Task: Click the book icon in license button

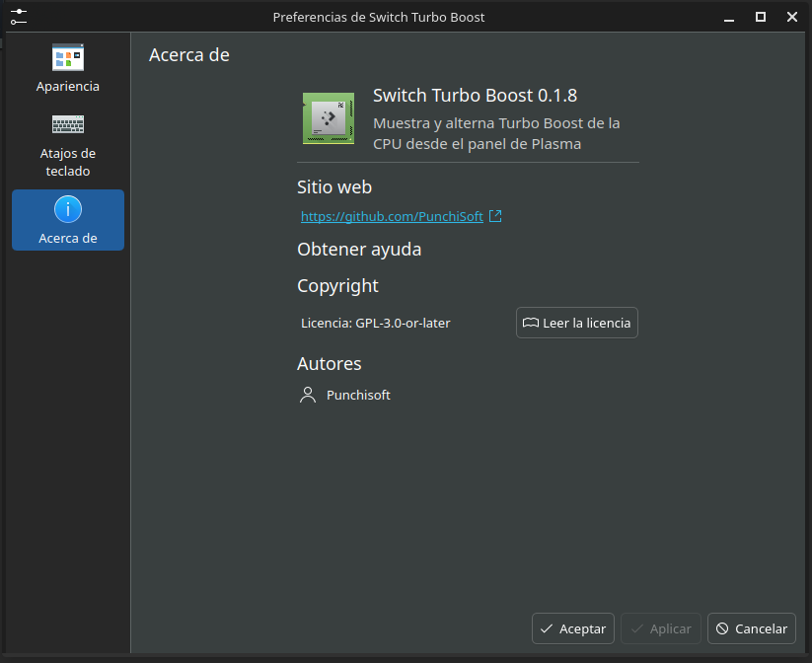Action: 530,323
